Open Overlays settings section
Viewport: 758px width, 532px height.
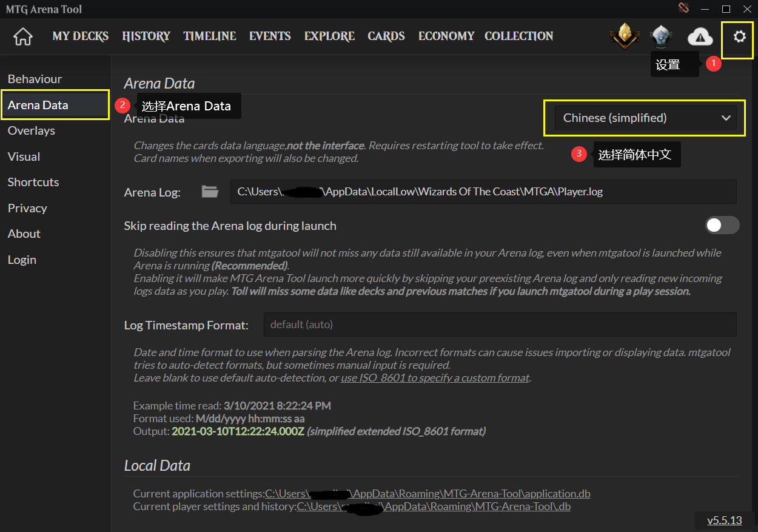click(x=55, y=130)
